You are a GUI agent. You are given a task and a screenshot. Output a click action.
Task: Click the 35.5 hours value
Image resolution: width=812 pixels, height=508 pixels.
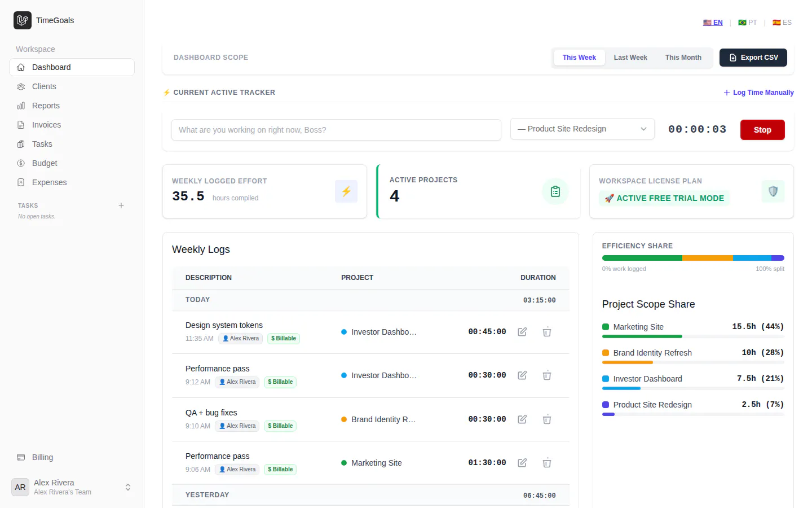[188, 196]
